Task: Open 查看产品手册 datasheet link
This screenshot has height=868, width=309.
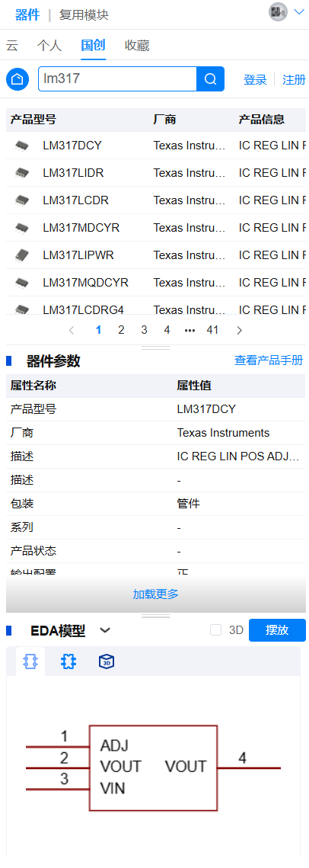Action: coord(269,360)
